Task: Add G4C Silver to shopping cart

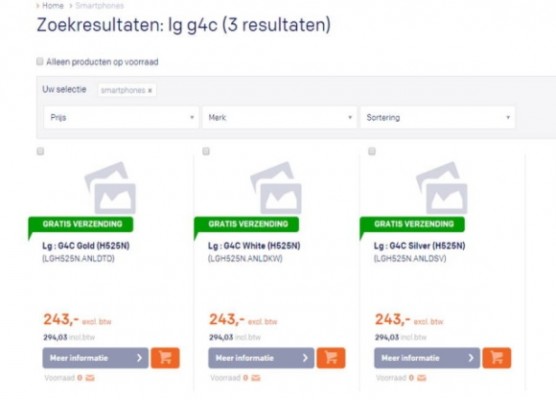Action: (497, 358)
